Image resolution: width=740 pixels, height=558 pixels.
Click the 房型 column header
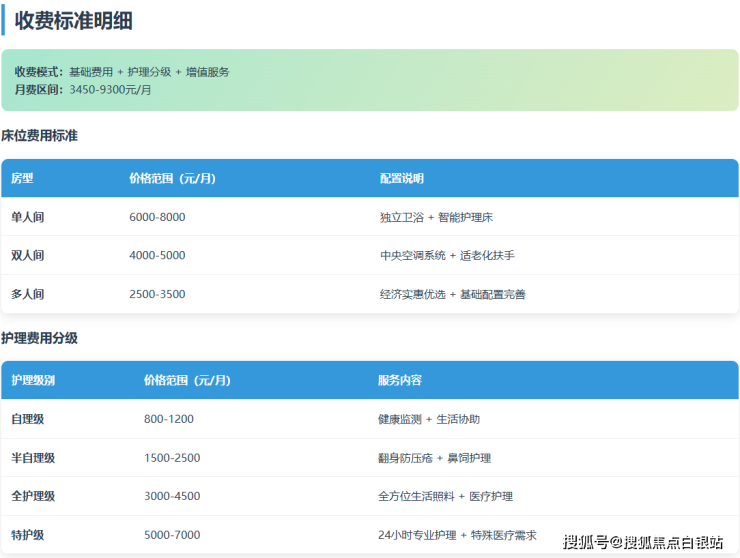(22, 179)
